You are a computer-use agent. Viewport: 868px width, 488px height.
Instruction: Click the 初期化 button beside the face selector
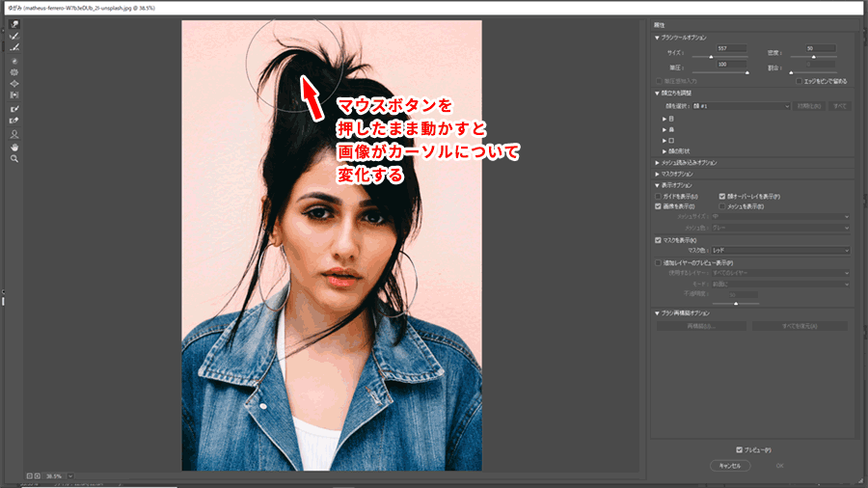pyautogui.click(x=809, y=106)
